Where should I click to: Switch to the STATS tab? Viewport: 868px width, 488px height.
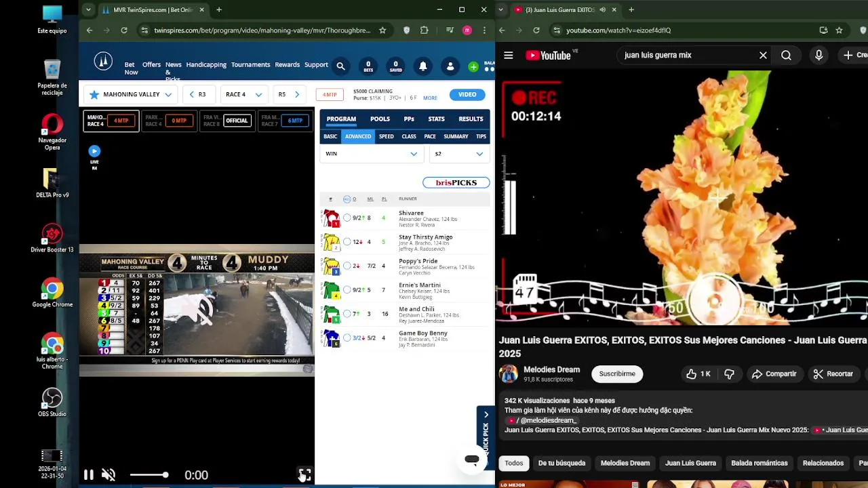tap(436, 119)
